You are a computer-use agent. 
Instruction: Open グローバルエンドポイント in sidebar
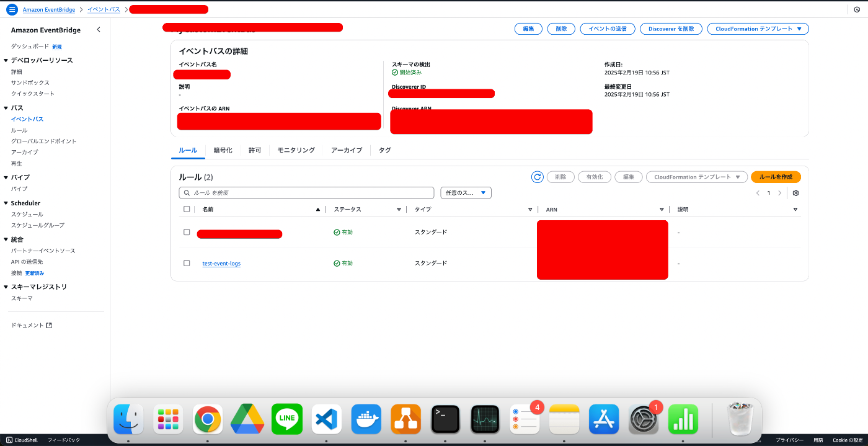click(43, 141)
